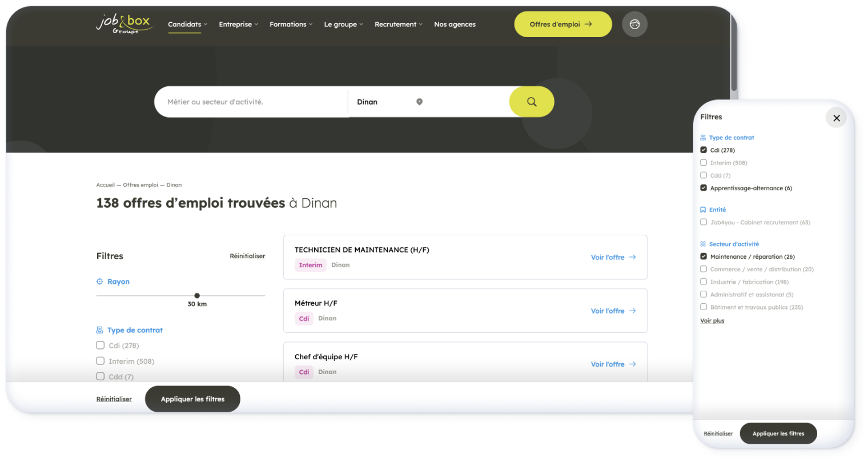
Task: Close the mobile Filtres panel
Action: 836,118
